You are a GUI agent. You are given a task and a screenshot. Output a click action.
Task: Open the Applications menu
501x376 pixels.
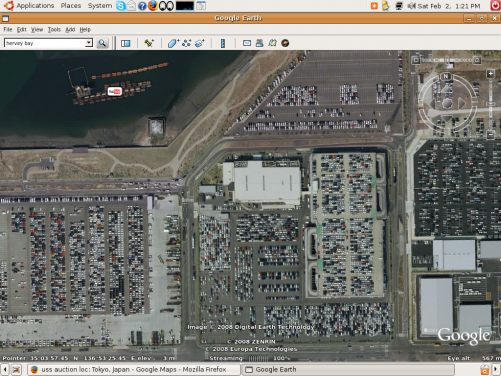pyautogui.click(x=35, y=6)
